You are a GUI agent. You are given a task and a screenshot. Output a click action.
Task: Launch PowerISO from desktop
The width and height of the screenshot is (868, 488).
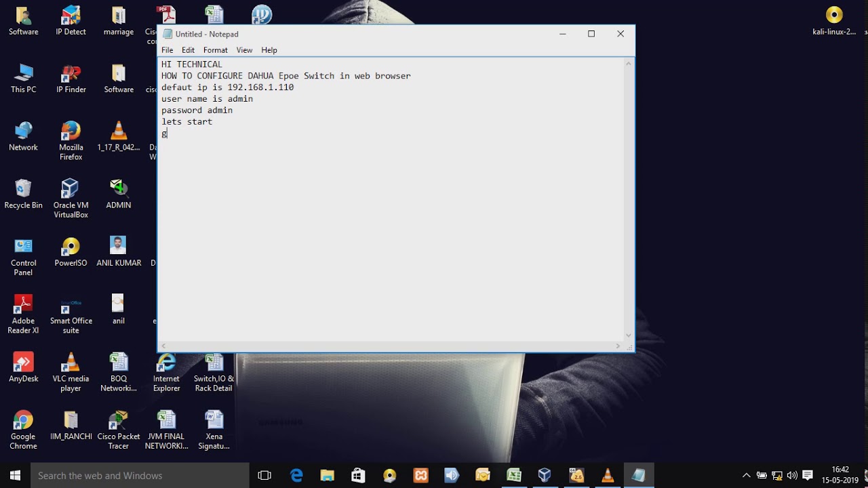pyautogui.click(x=71, y=252)
